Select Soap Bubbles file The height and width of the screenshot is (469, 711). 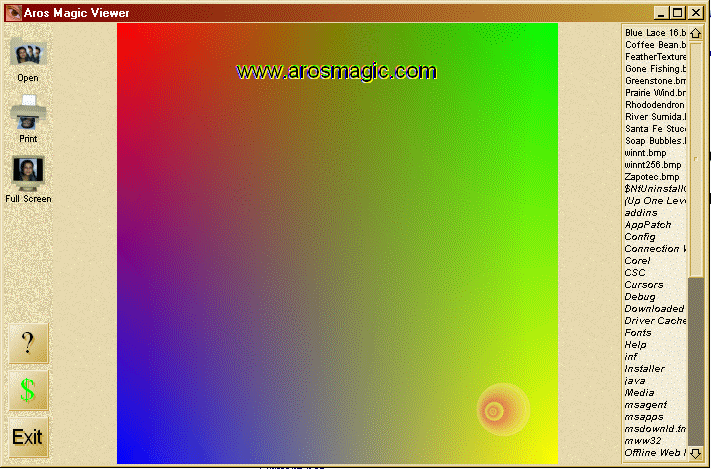click(655, 141)
